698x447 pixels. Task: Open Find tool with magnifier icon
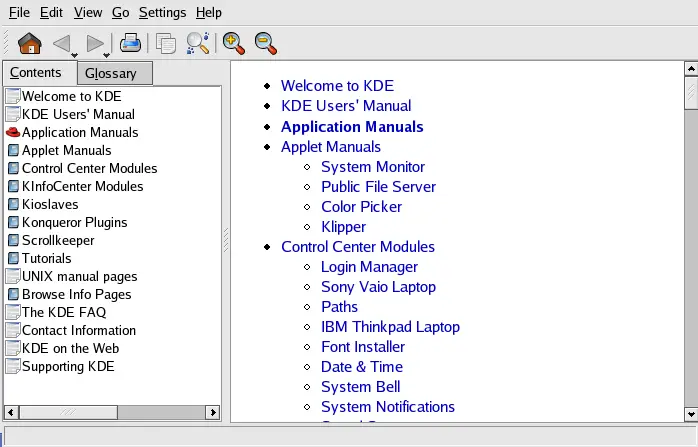click(198, 43)
